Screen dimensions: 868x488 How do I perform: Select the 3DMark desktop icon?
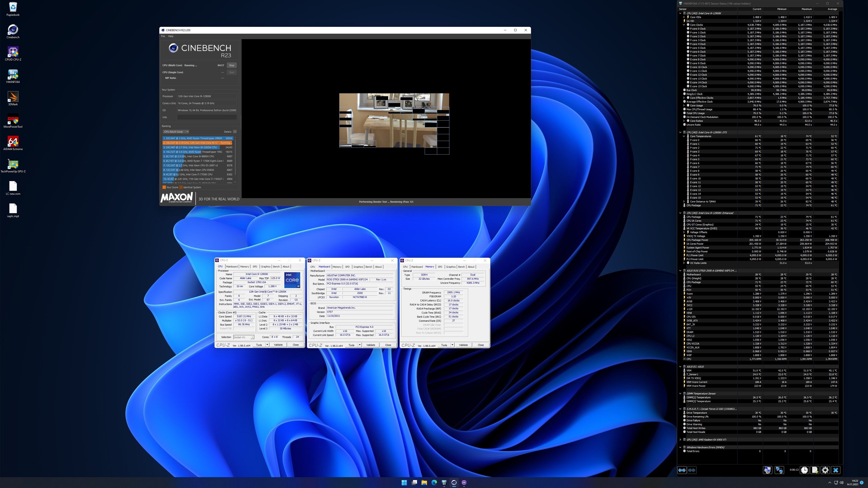[13, 98]
